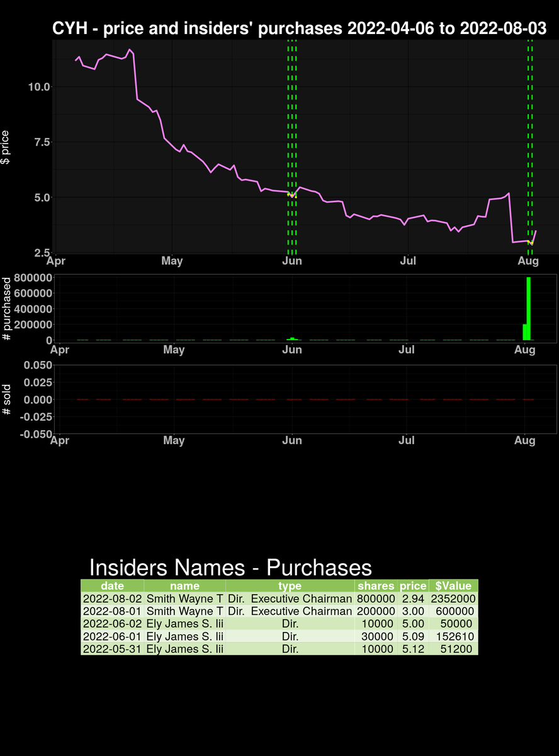Click the chart title starting with CYH
Screen dimensions: 559x756
click(299, 28)
